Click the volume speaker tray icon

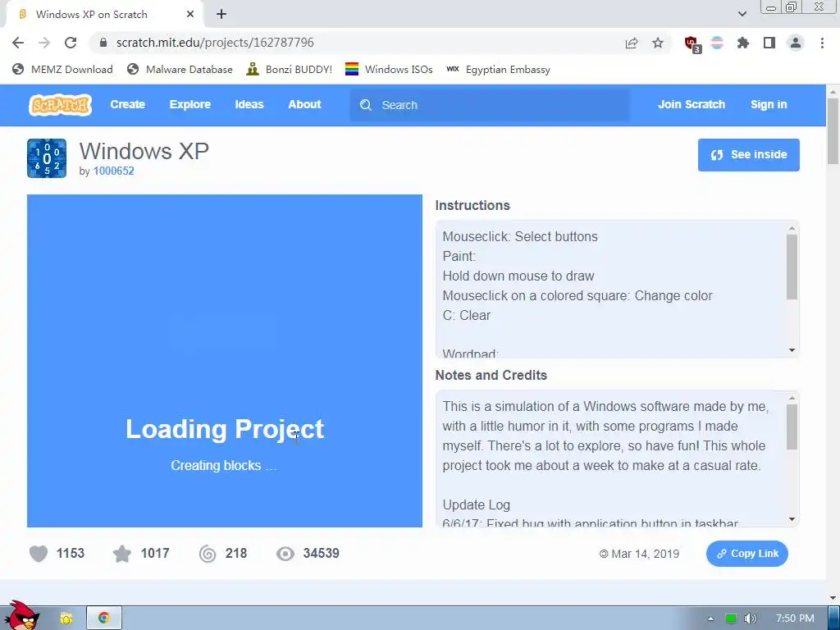750,619
